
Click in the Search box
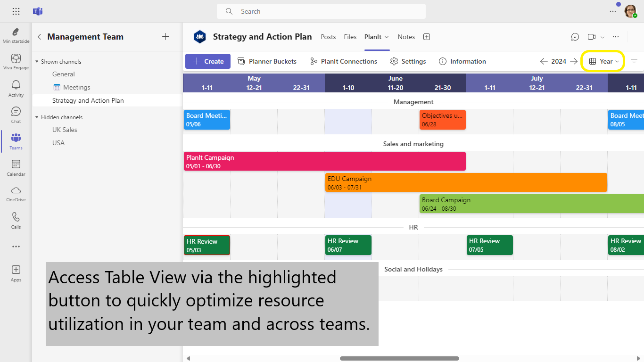click(321, 11)
